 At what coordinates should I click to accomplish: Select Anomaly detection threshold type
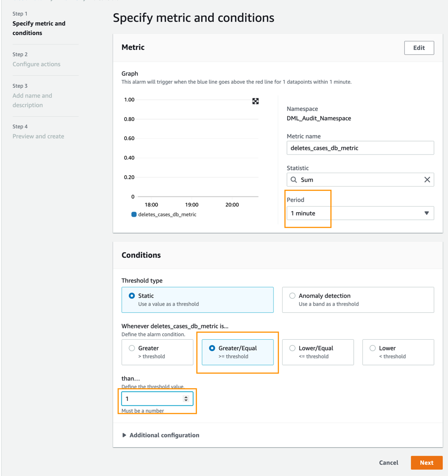pyautogui.click(x=292, y=296)
